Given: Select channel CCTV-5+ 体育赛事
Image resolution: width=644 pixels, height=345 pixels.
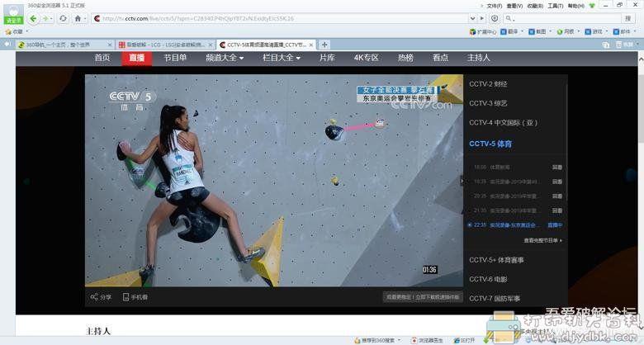Looking at the screenshot, I should [496, 260].
